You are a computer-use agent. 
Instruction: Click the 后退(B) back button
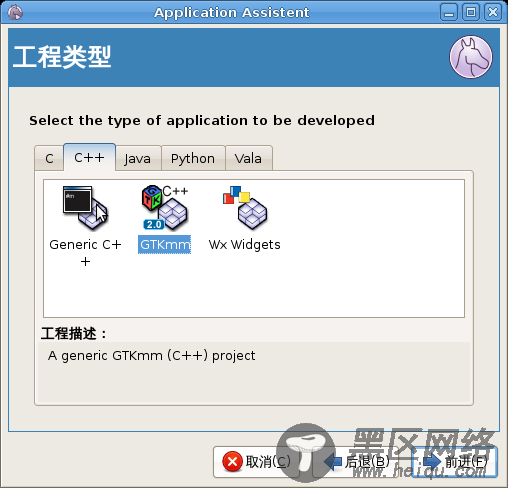click(356, 462)
